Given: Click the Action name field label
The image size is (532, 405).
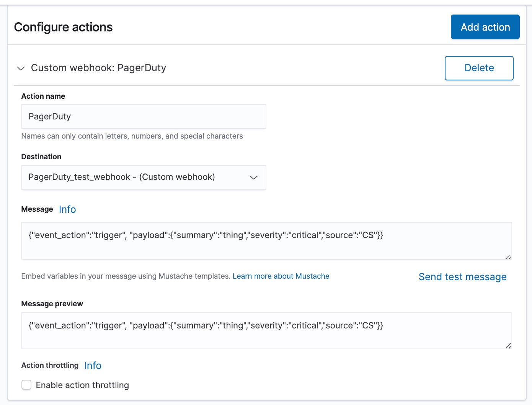Looking at the screenshot, I should click(x=43, y=96).
